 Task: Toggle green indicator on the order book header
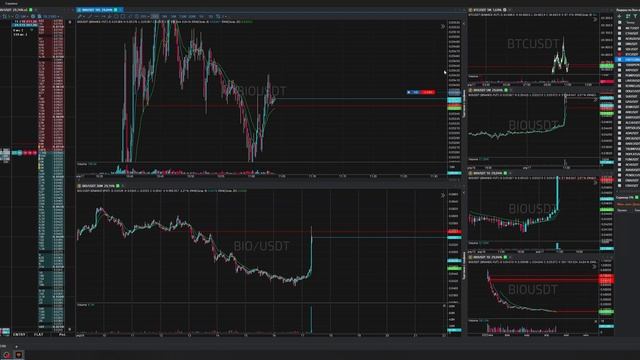point(31,9)
